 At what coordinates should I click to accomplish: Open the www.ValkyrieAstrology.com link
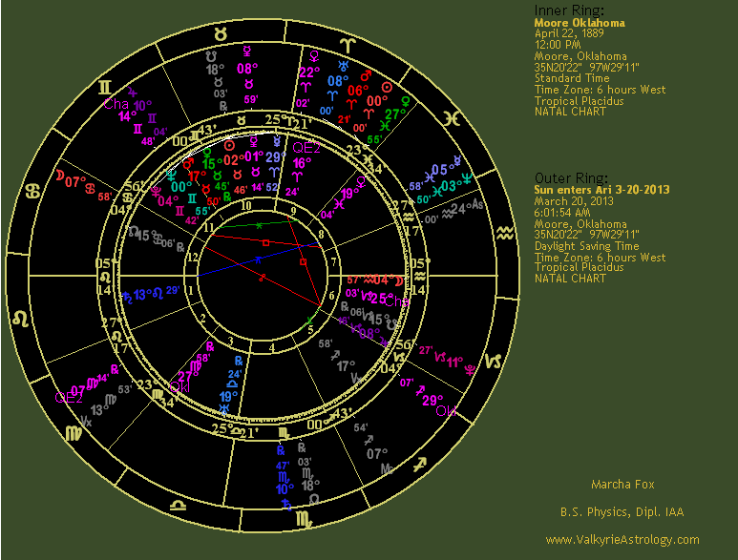pyautogui.click(x=622, y=540)
